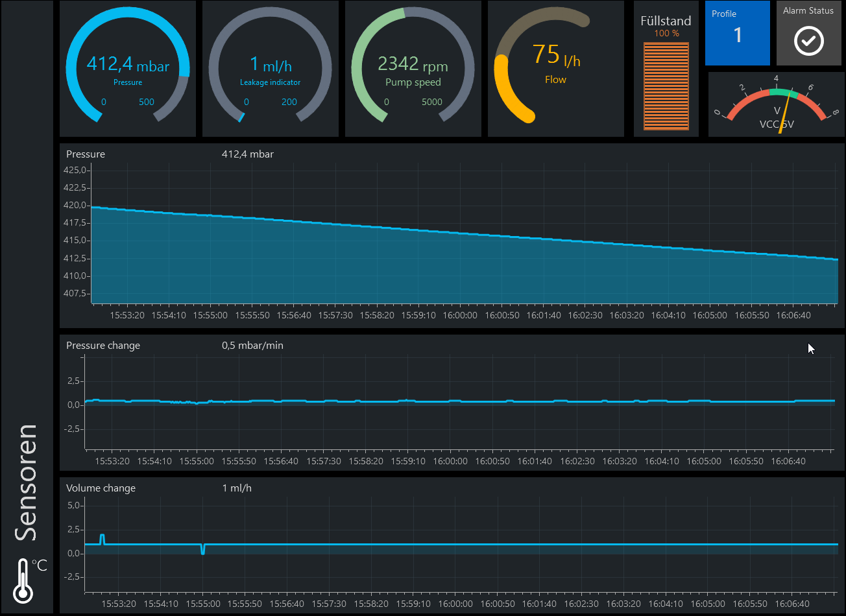Click the Pressure chart title label
Screen dimensions: 846x616
point(86,154)
